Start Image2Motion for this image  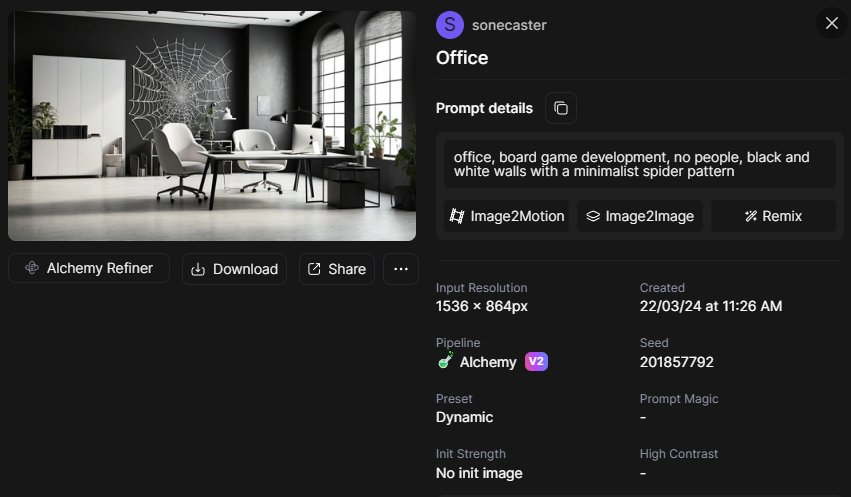507,216
